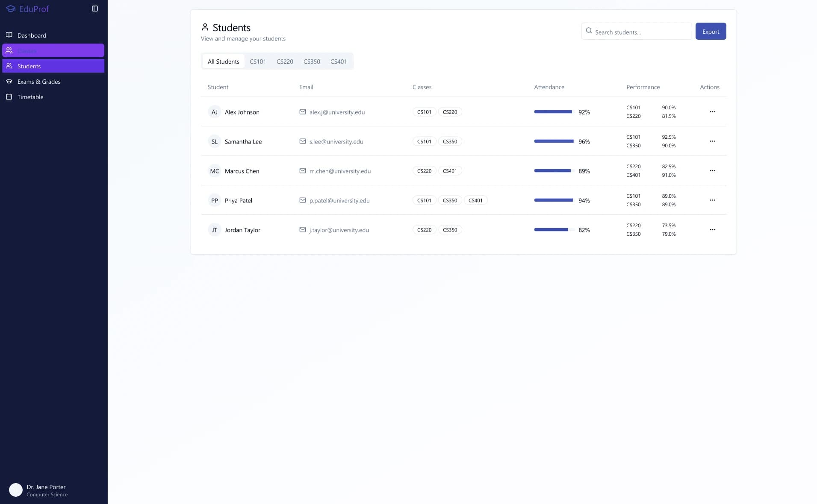The height and width of the screenshot is (504, 817).
Task: Click the mail icon next to s.lee@university.edu
Action: point(303,141)
